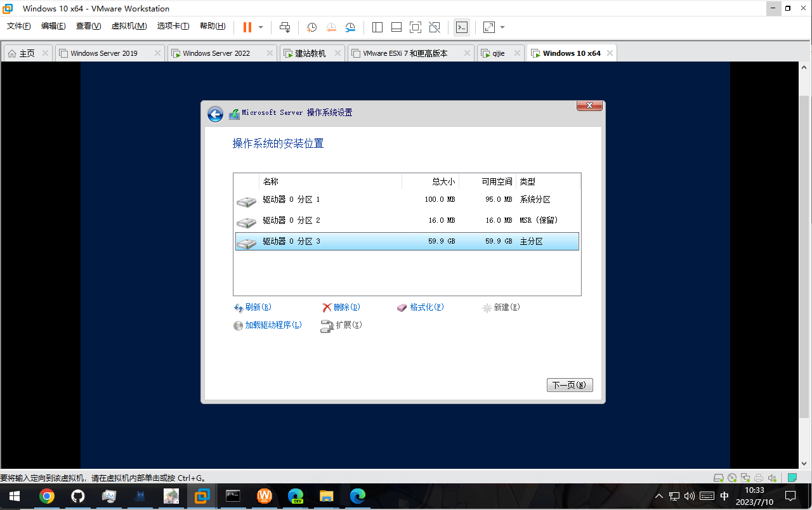
Task: Open the WPS Office taskbar icon
Action: [x=264, y=497]
